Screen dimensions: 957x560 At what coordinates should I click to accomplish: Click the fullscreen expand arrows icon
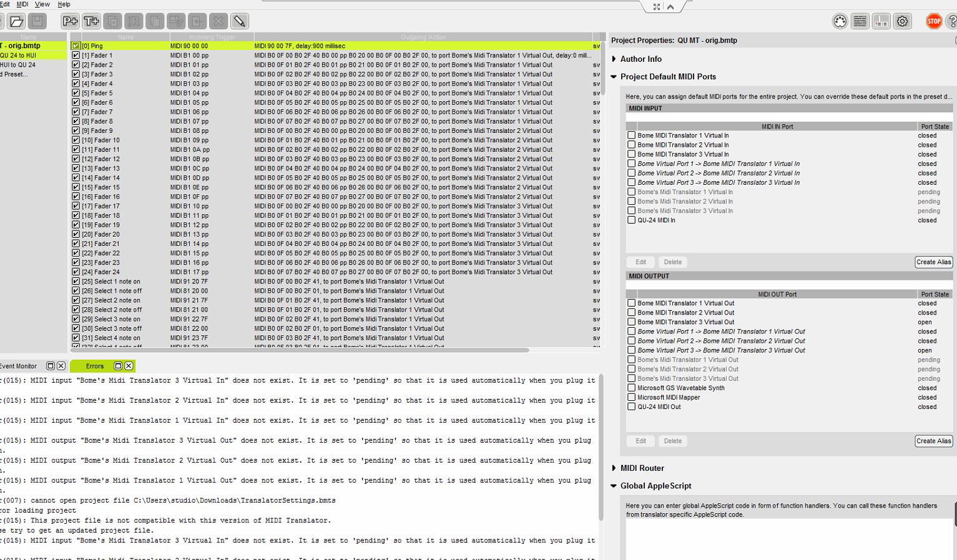pyautogui.click(x=657, y=7)
